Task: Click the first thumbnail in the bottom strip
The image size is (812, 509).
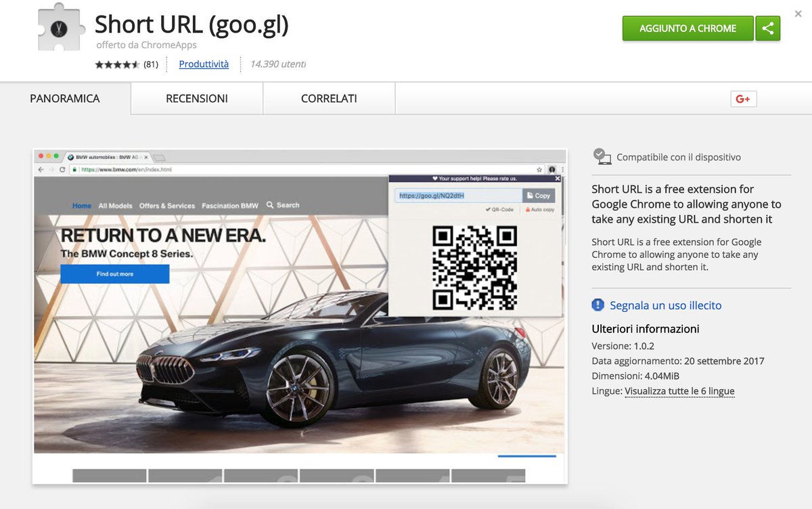Action: click(109, 476)
